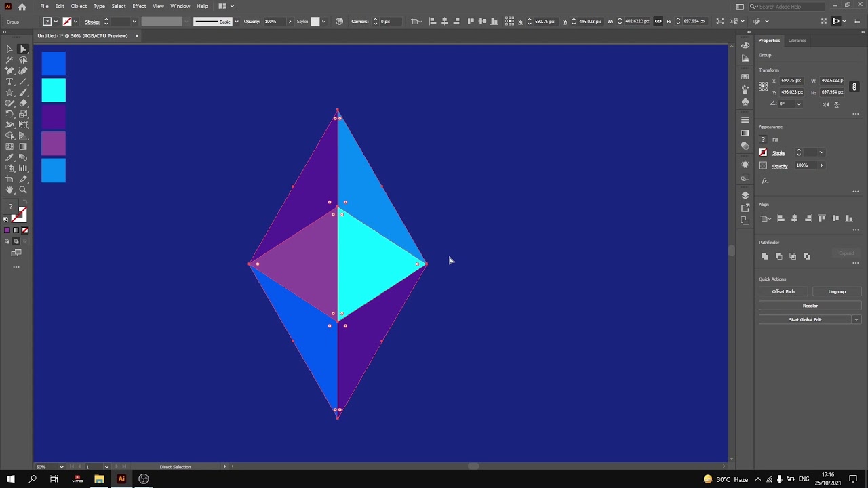This screenshot has height=488, width=868.
Task: Open the Asset Export panel icon
Action: pos(745,208)
